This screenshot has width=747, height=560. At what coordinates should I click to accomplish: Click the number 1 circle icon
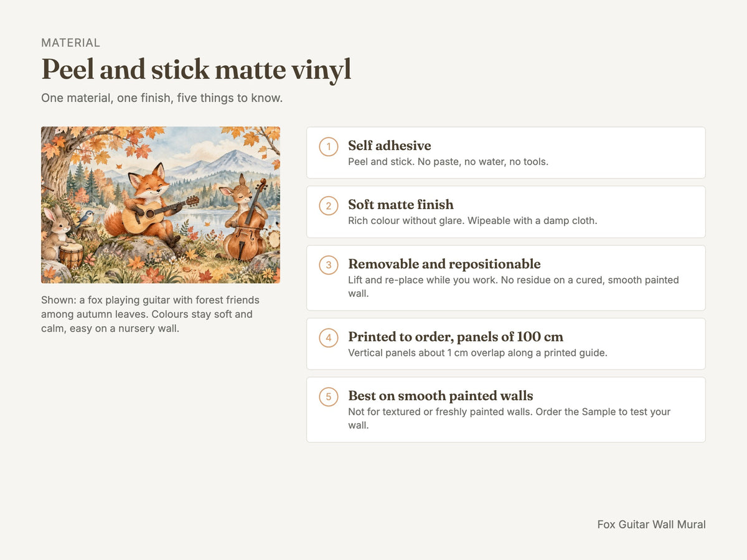[329, 147]
